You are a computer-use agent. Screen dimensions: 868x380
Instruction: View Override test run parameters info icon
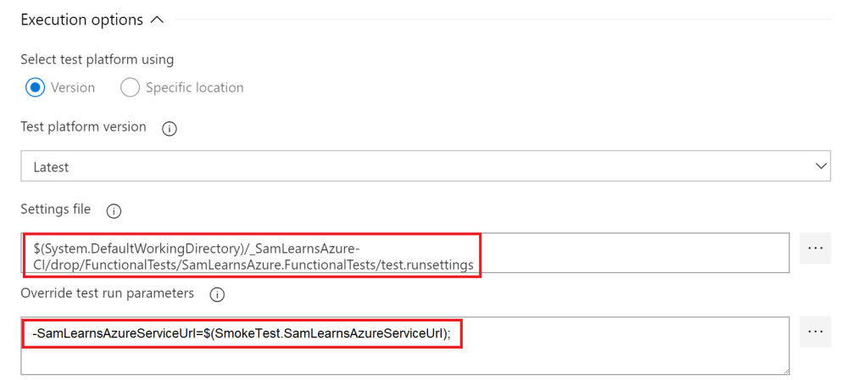[x=216, y=294]
